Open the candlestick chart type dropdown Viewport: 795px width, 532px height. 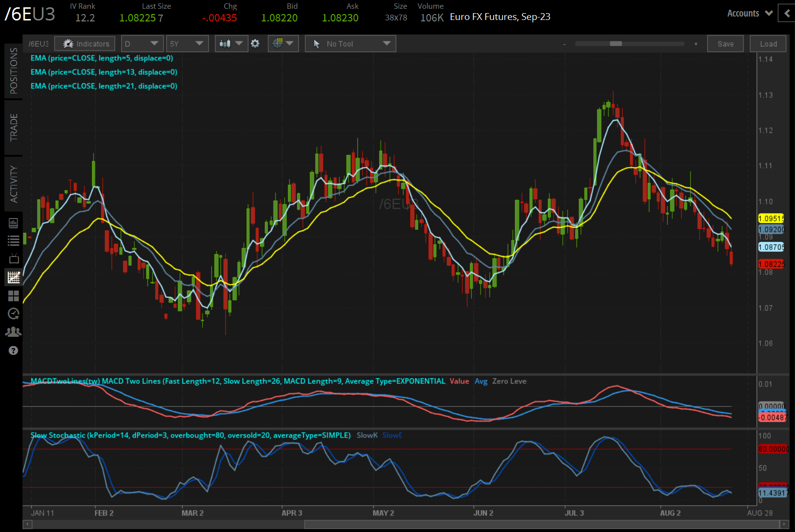[231, 44]
